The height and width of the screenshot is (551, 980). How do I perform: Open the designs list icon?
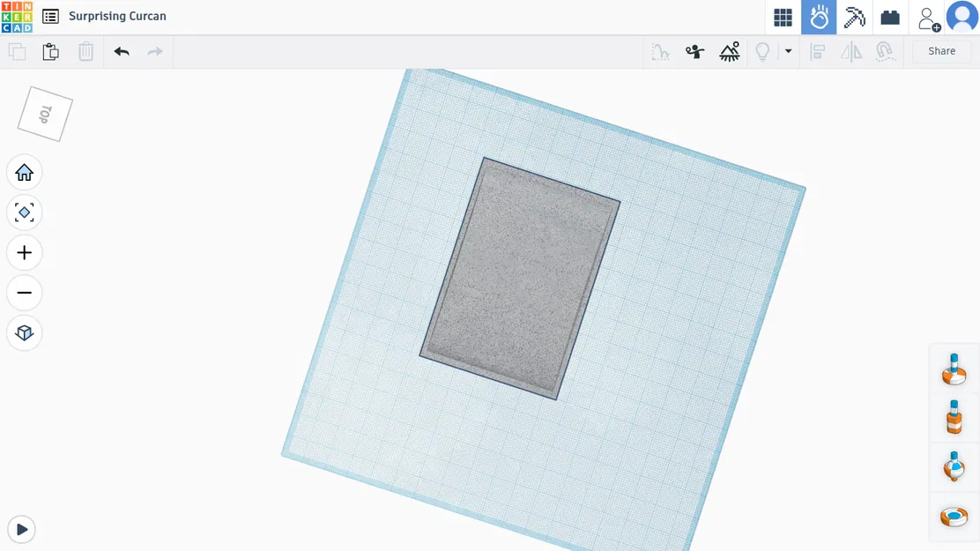(50, 16)
